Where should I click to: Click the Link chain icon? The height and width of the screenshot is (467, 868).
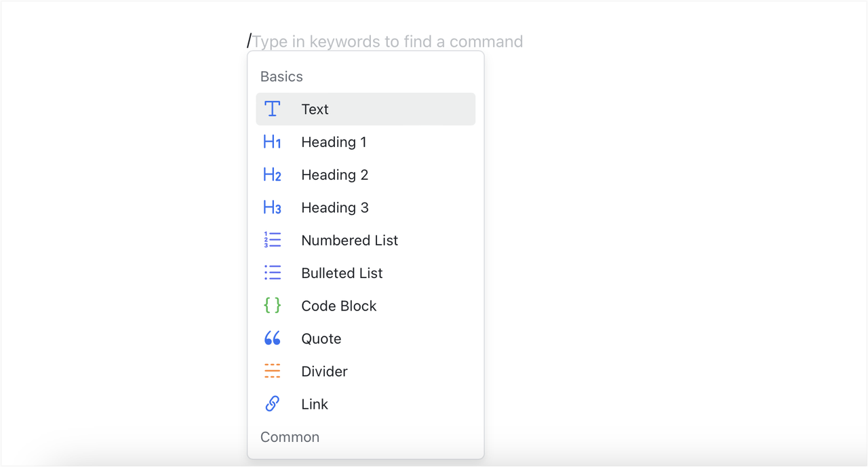271,403
